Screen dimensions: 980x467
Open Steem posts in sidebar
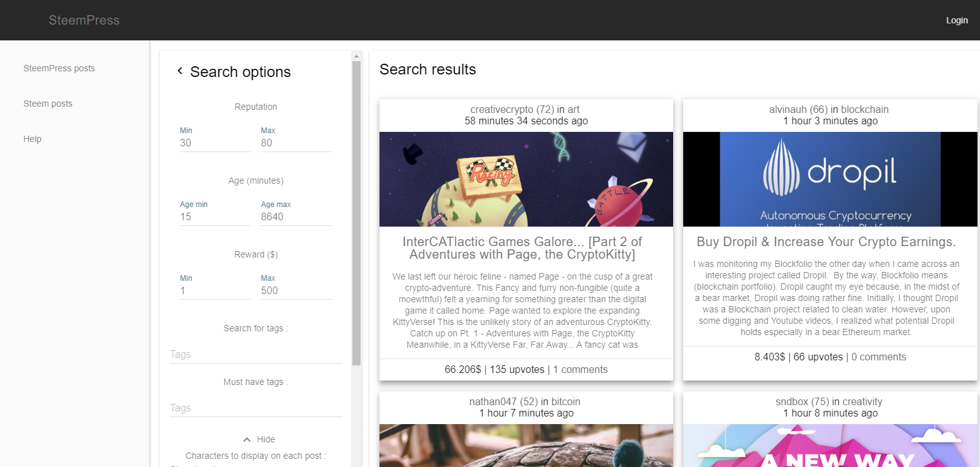48,103
